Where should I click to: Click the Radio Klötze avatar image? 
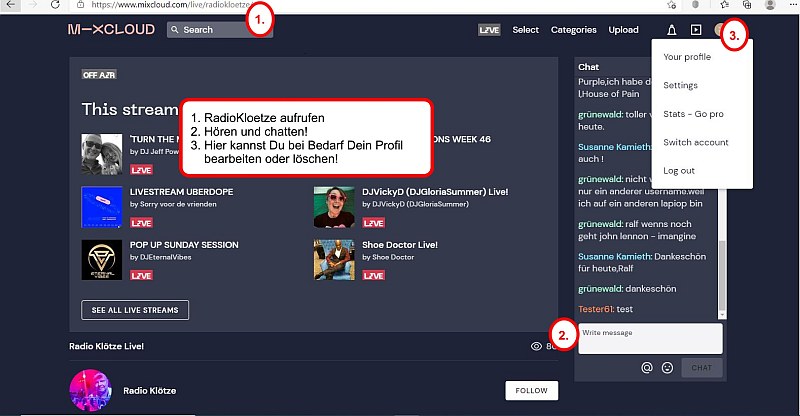coord(91,390)
